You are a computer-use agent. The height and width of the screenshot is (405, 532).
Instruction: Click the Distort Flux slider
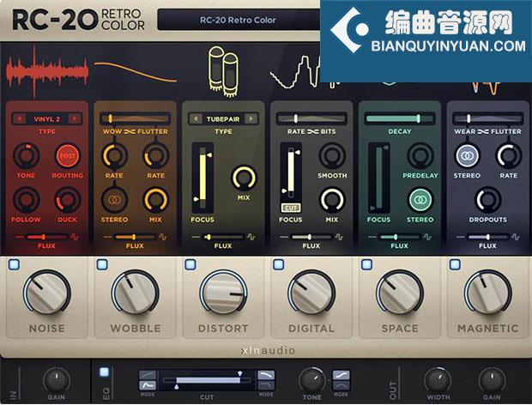[x=223, y=237]
